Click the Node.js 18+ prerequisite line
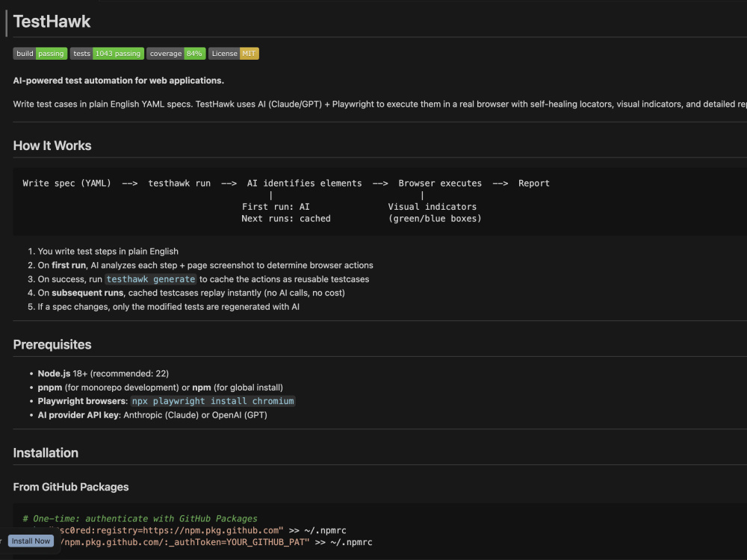 click(103, 373)
